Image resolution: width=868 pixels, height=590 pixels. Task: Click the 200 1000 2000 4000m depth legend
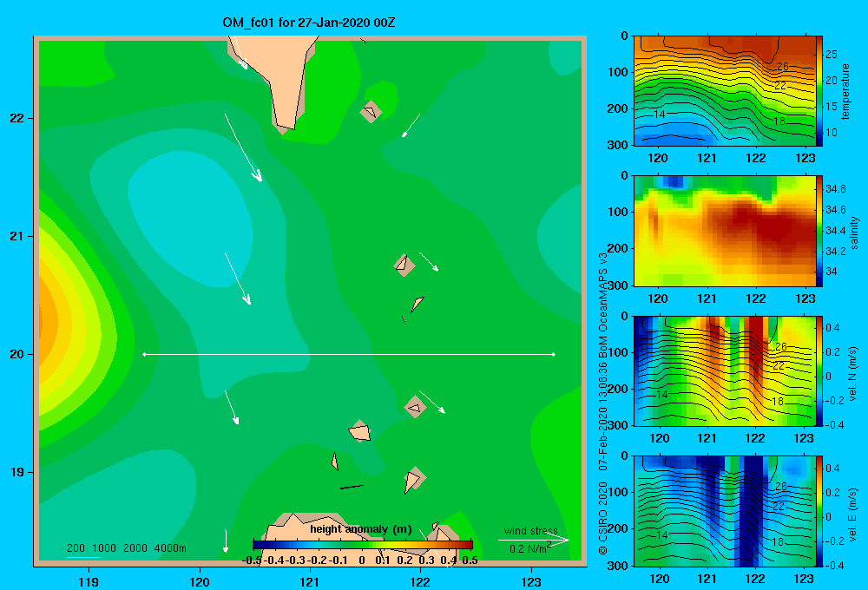pyautogui.click(x=126, y=548)
